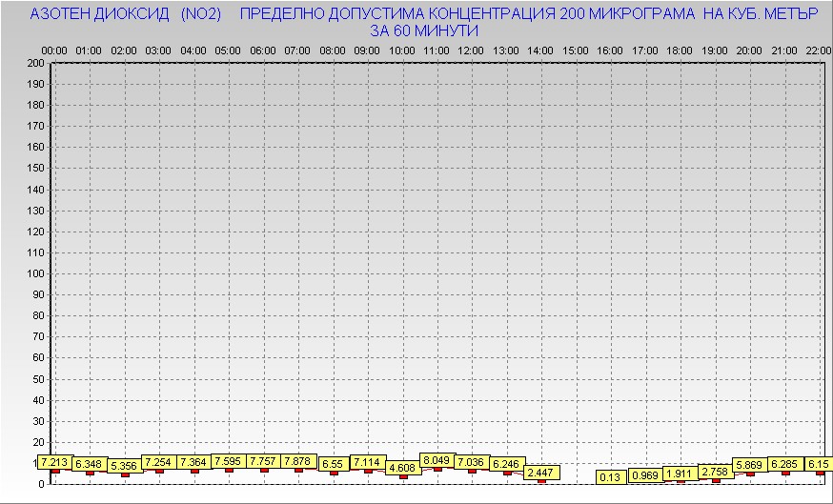This screenshot has width=833, height=504.
Task: Click the 200 value on the vertical axis
Action: pyautogui.click(x=35, y=63)
